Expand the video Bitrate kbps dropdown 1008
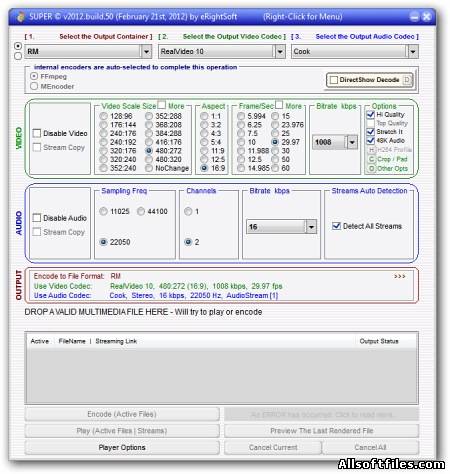Screen dimensions: 450x474 coord(352,142)
